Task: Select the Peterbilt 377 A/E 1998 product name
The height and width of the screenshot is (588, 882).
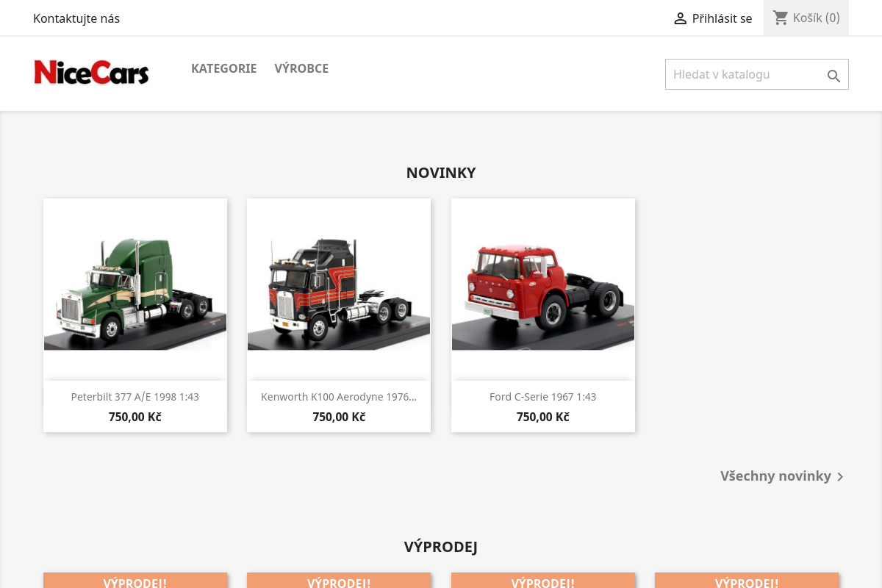Action: click(x=135, y=396)
